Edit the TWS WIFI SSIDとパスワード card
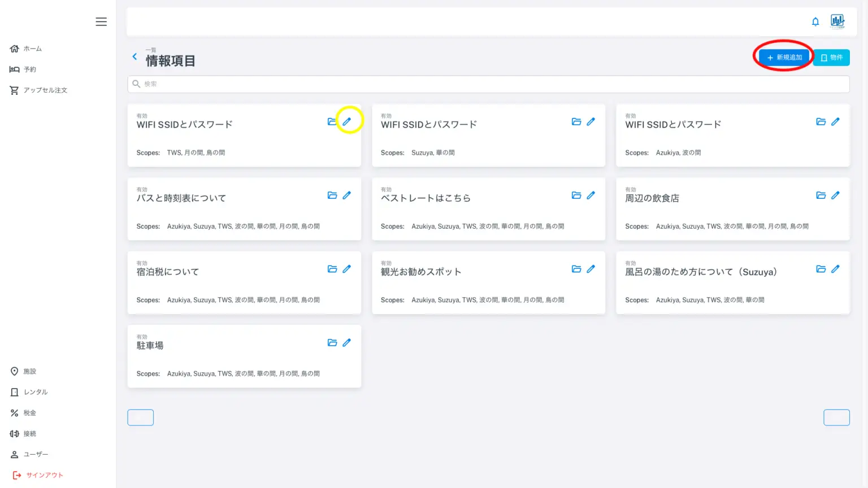868x488 pixels. coord(347,121)
